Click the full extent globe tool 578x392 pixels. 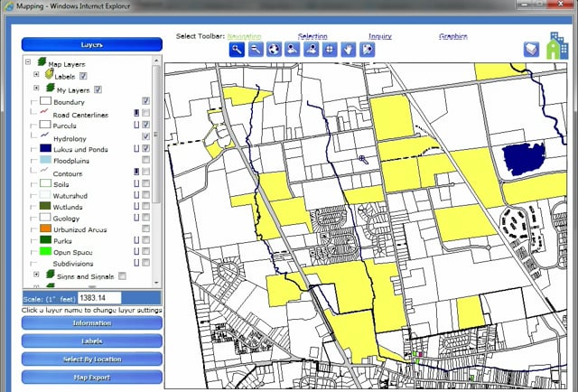274,50
